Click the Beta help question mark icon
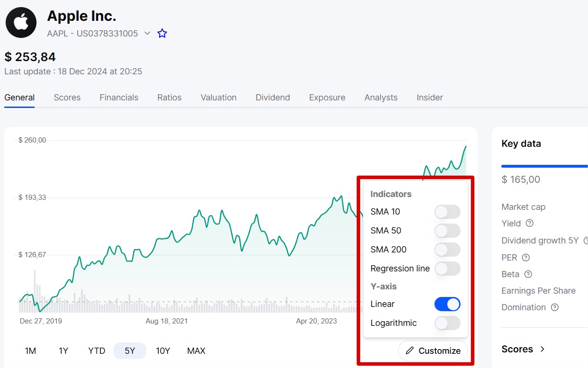This screenshot has height=368, width=588. (528, 274)
